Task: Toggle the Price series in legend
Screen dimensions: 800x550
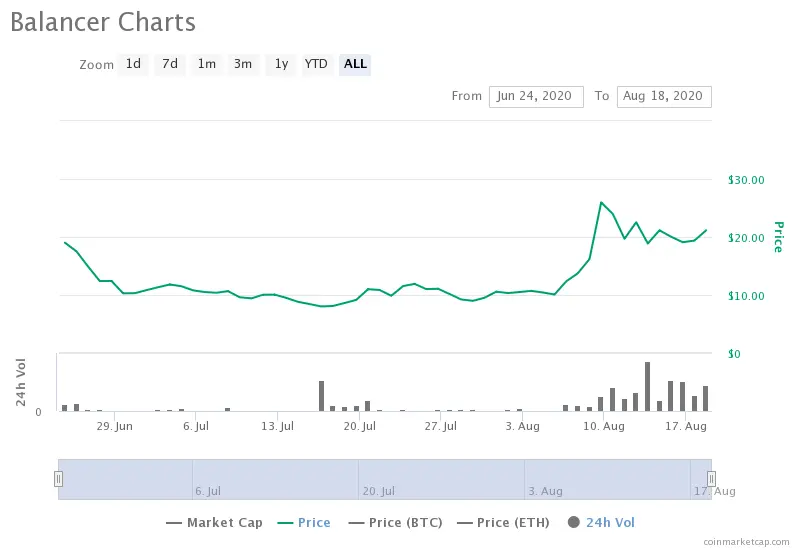Action: click(304, 522)
